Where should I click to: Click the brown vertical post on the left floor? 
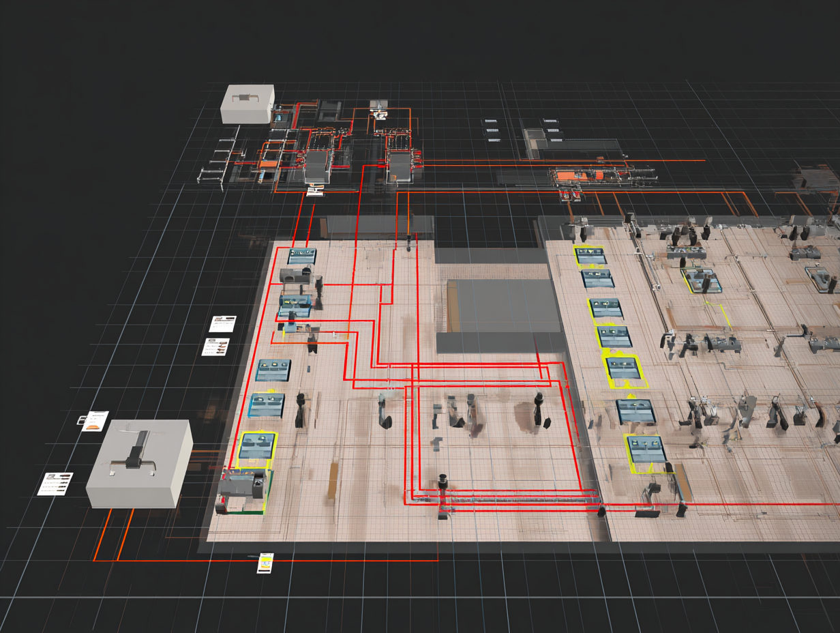coord(333,480)
